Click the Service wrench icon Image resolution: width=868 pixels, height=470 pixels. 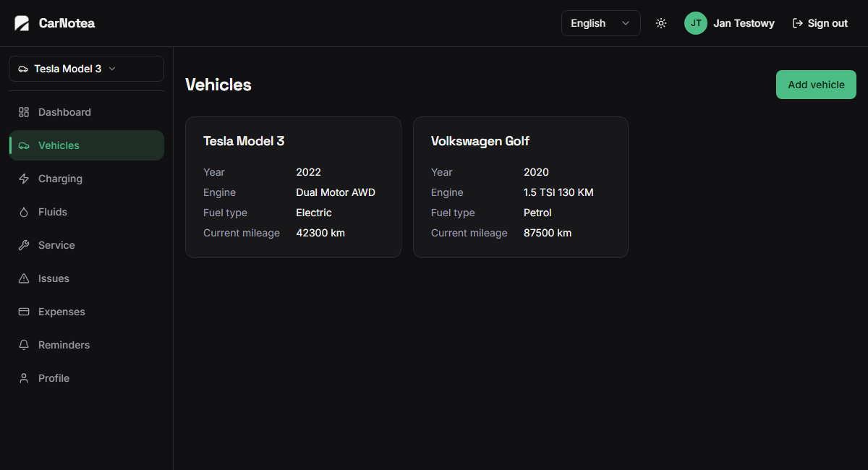24,245
